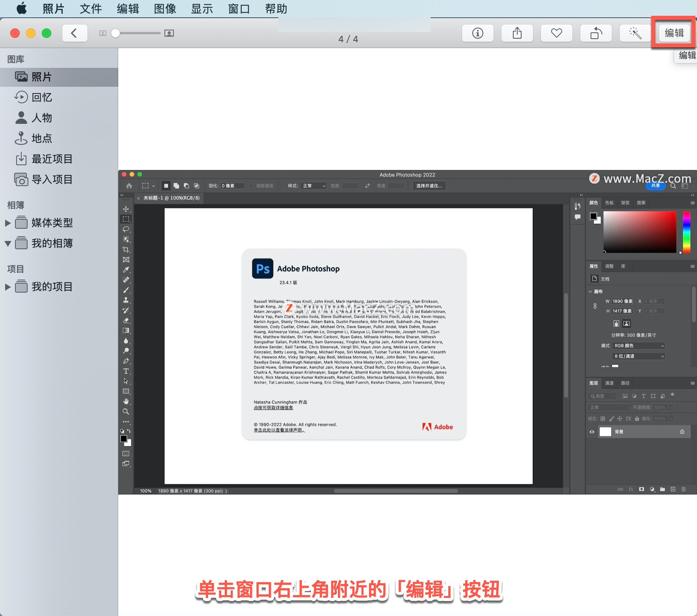Auto-enhance the photo with the magic wand
The width and height of the screenshot is (697, 616).
tap(635, 33)
